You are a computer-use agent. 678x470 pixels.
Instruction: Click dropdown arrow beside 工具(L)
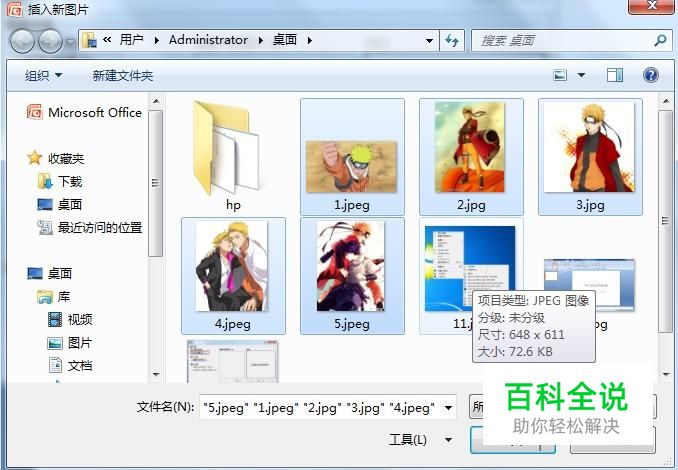click(x=448, y=440)
